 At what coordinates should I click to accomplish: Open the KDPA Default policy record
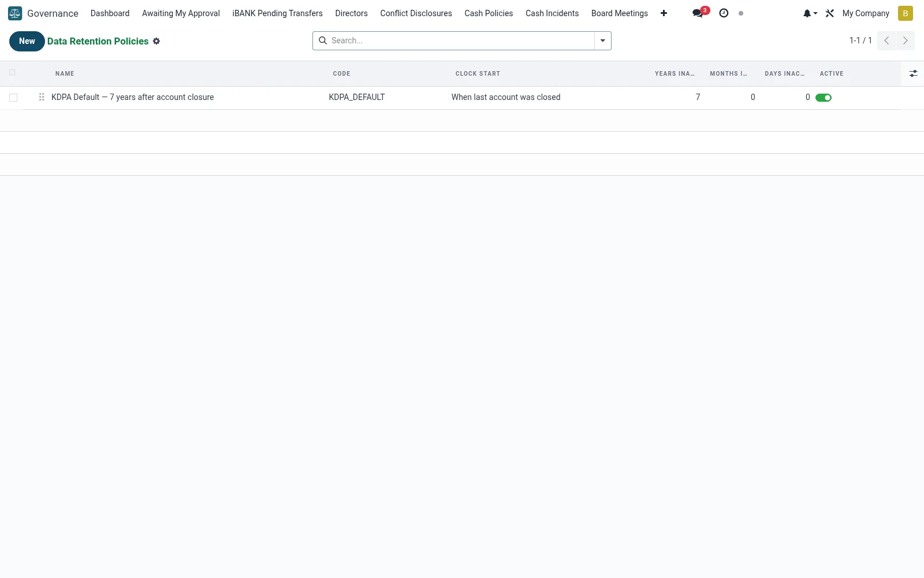[x=132, y=97]
